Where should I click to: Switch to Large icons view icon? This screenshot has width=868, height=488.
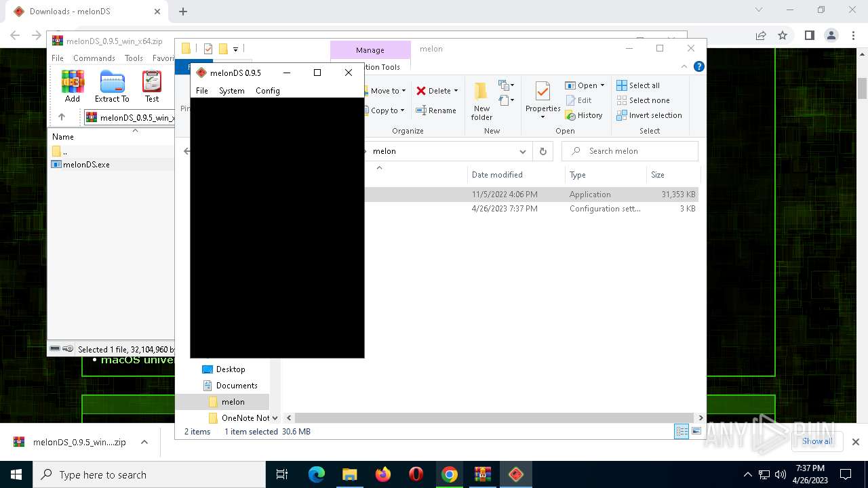pos(696,432)
